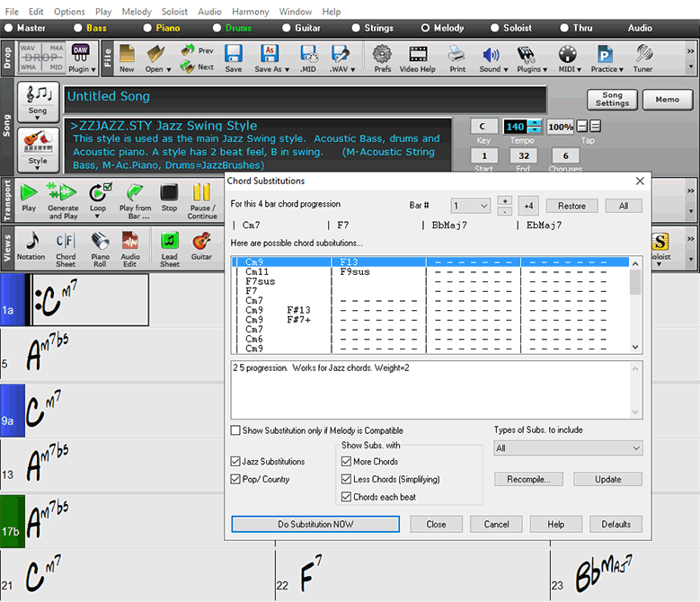Load the previous song with Prev

197,50
